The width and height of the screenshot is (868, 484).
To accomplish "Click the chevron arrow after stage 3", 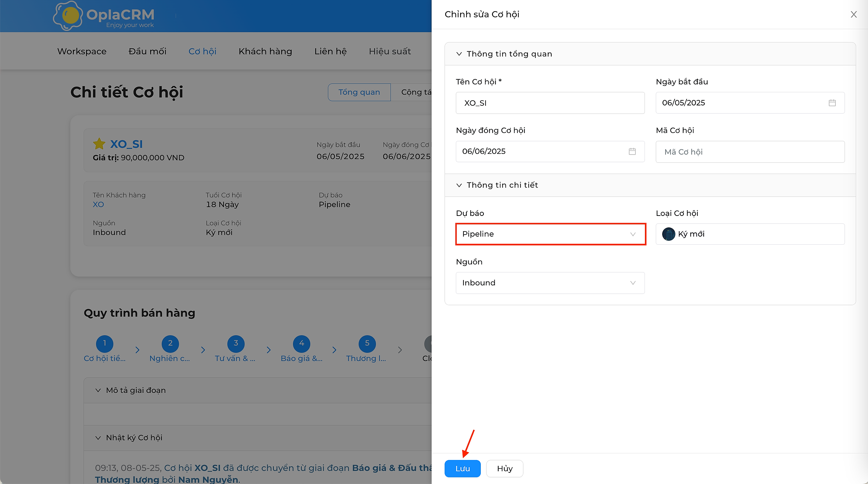I will (x=269, y=350).
